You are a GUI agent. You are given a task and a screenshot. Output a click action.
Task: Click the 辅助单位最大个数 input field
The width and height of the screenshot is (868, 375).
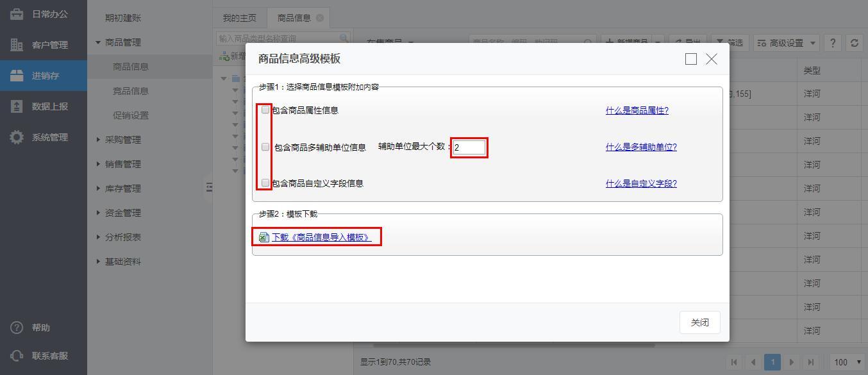[469, 147]
